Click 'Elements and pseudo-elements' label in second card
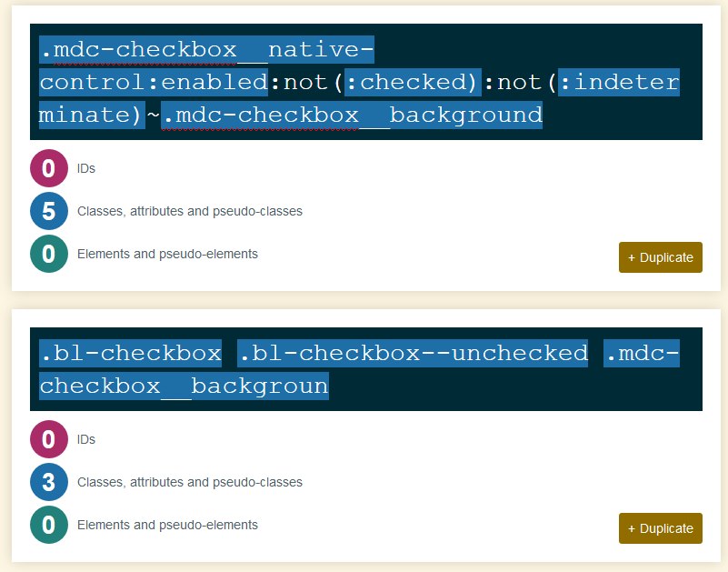Image resolution: width=728 pixels, height=572 pixels. (x=167, y=525)
